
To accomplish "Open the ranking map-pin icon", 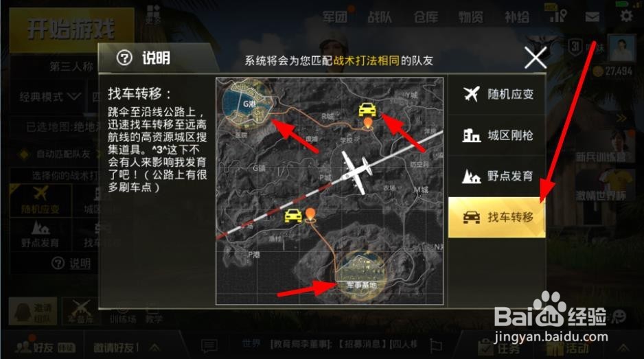I will [558, 16].
